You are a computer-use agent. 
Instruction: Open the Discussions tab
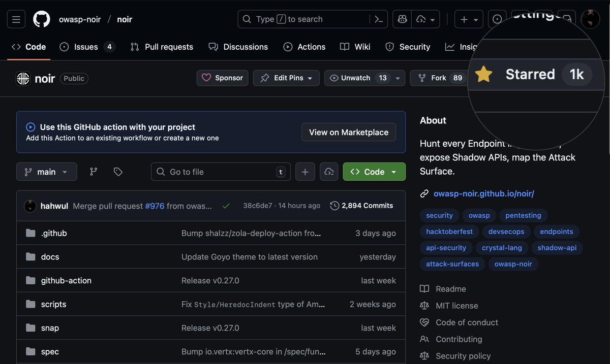click(x=238, y=47)
